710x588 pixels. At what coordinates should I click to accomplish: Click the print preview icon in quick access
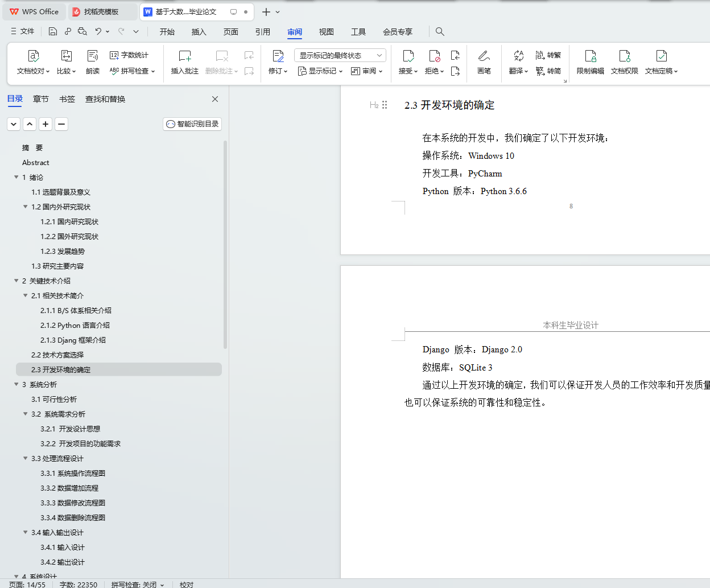click(x=82, y=31)
